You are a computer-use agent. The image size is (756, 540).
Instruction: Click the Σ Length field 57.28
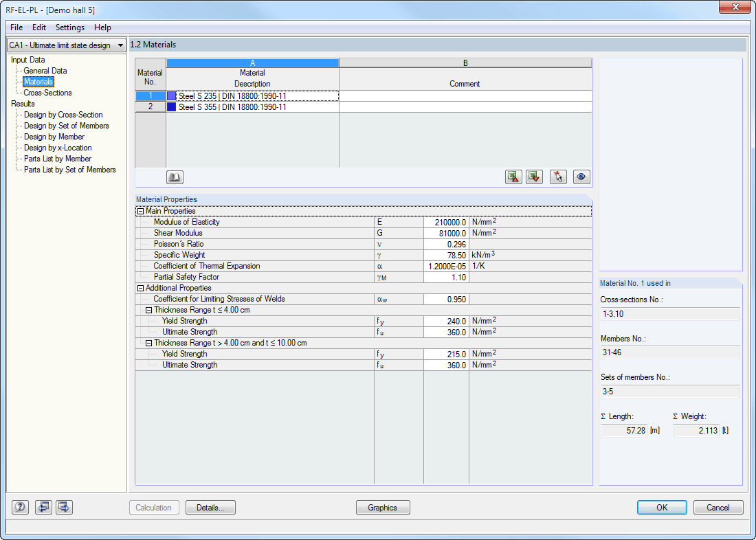click(624, 431)
